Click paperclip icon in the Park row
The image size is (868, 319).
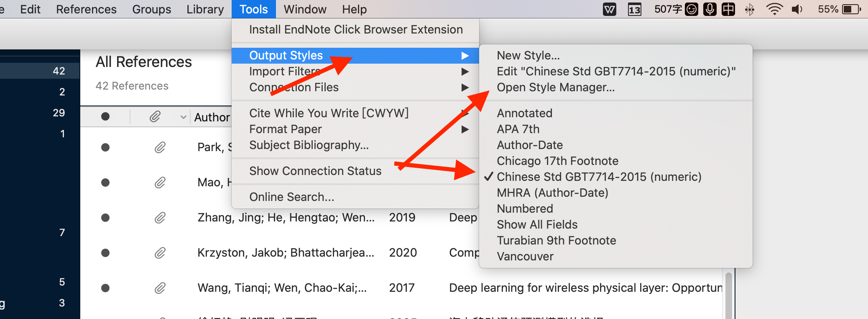tap(160, 147)
